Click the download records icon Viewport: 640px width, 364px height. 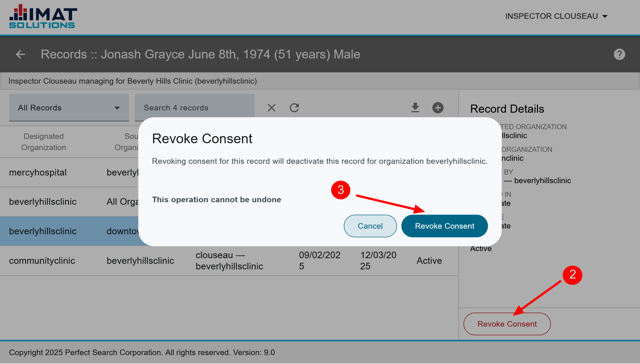point(415,108)
